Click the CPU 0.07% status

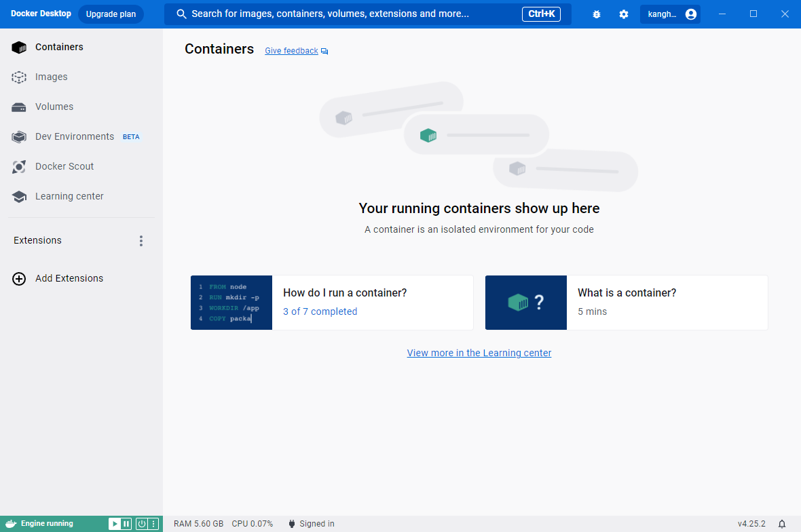coord(253,524)
